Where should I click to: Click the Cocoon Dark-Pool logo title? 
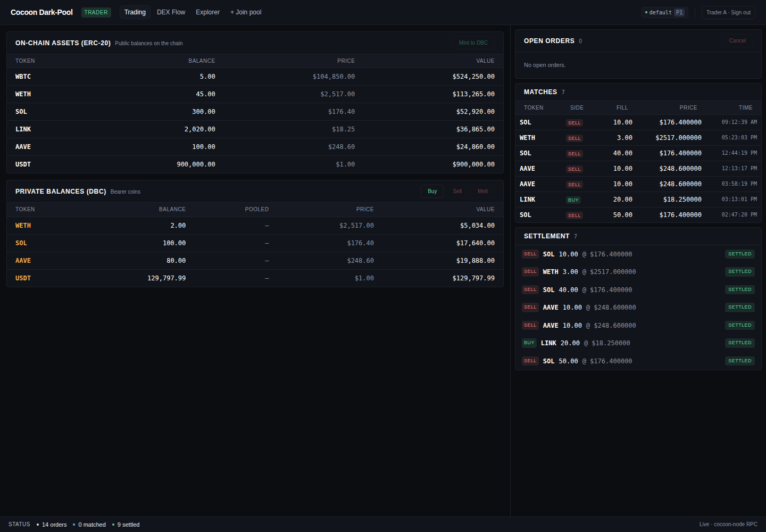(41, 12)
